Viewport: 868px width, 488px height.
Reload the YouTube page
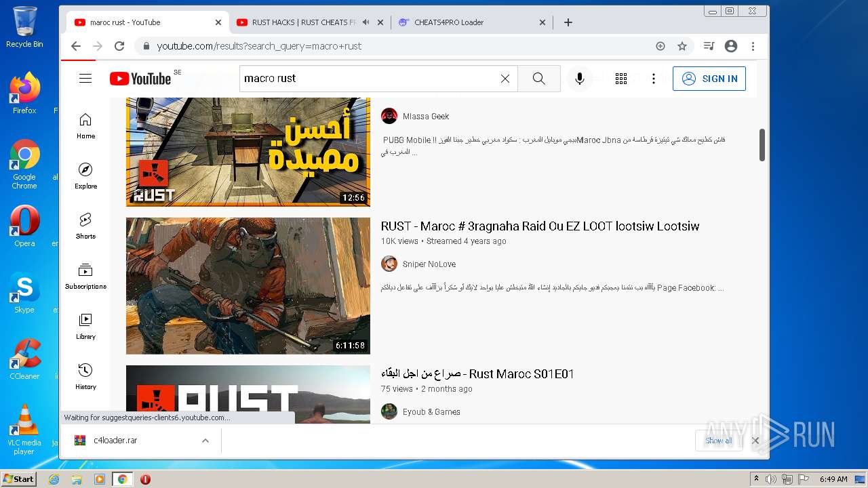119,46
